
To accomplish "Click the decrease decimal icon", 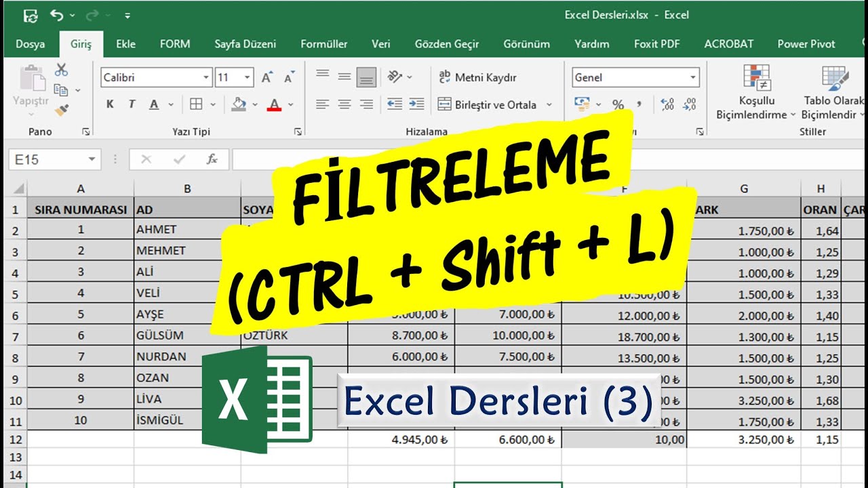I will click(690, 104).
